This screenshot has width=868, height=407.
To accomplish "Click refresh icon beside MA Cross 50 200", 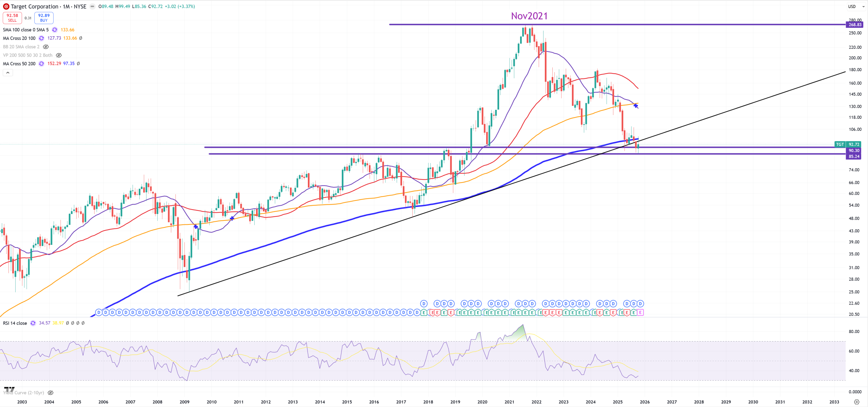I will point(41,64).
